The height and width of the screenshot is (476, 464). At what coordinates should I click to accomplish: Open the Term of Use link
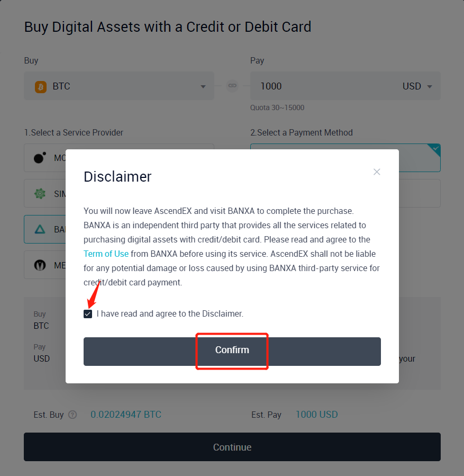pos(106,254)
